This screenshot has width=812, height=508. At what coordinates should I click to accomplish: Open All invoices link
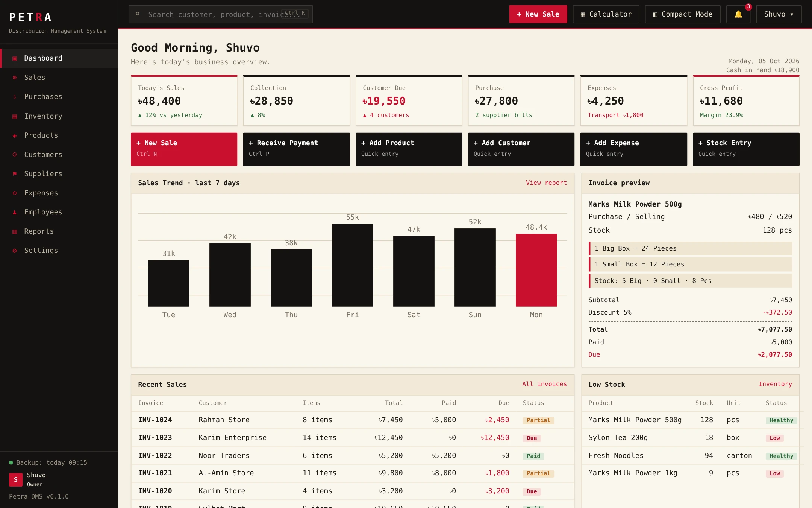[544, 384]
